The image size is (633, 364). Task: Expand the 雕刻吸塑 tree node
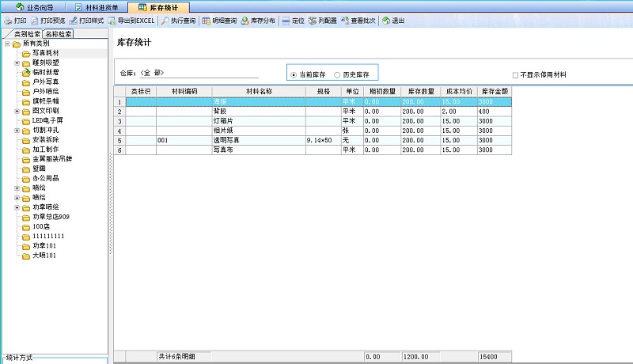[x=17, y=62]
